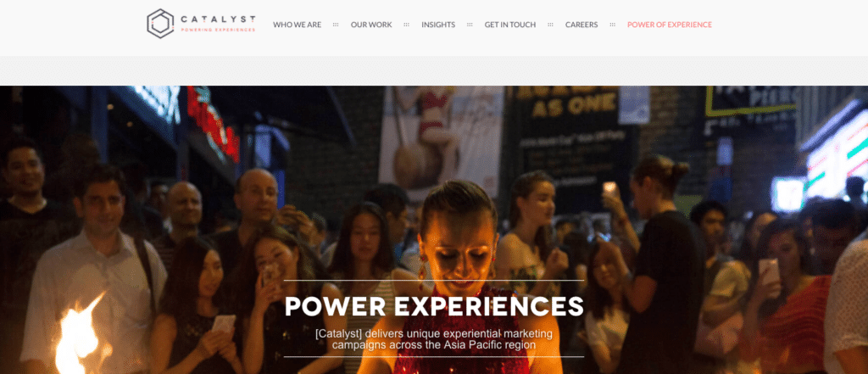Image resolution: width=868 pixels, height=374 pixels.
Task: Visit the CAREERS page link
Action: 581,25
